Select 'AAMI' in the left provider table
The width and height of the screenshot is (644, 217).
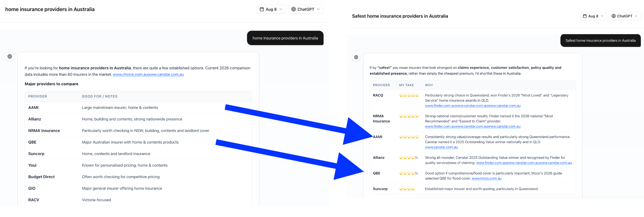(x=33, y=108)
